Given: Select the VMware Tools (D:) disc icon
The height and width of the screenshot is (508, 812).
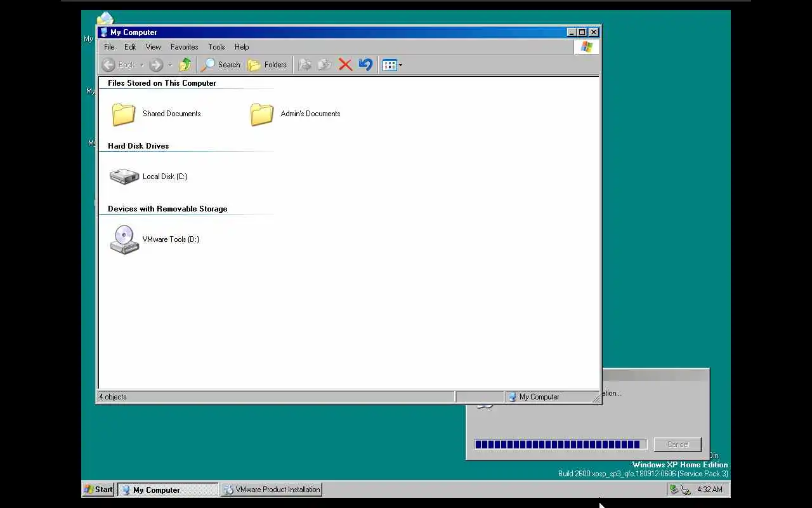Looking at the screenshot, I should pyautogui.click(x=124, y=240).
